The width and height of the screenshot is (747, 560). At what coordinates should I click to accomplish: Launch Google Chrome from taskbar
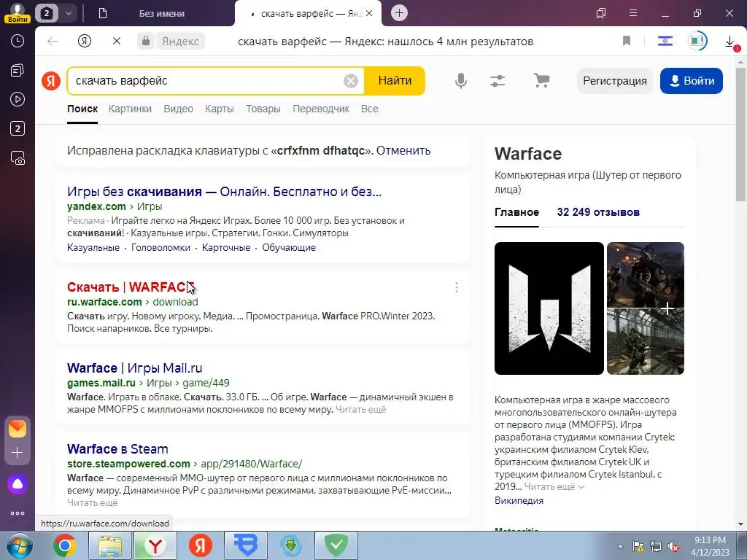[65, 545]
